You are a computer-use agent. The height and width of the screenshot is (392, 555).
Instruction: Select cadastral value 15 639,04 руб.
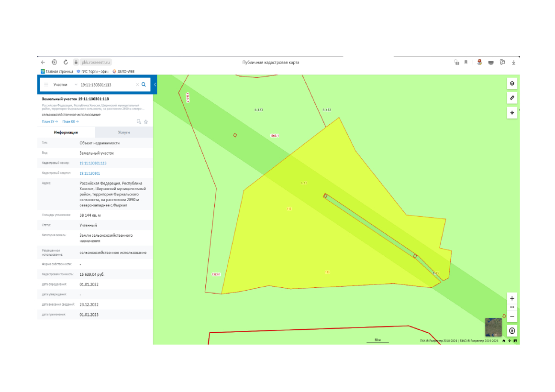(92, 274)
